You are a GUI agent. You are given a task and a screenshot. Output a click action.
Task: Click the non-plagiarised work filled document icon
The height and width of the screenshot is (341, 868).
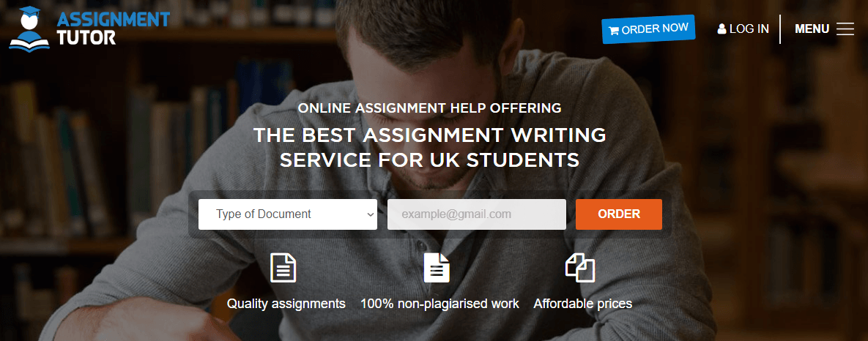pos(437,268)
